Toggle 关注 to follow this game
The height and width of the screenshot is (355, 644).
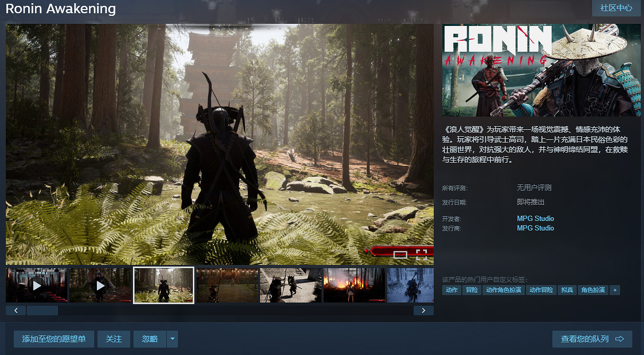[x=114, y=339]
